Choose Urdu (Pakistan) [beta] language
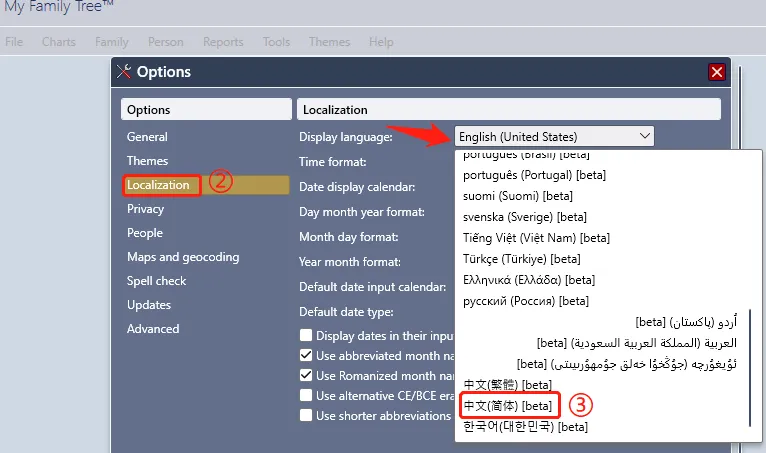The height and width of the screenshot is (453, 766). click(x=686, y=322)
